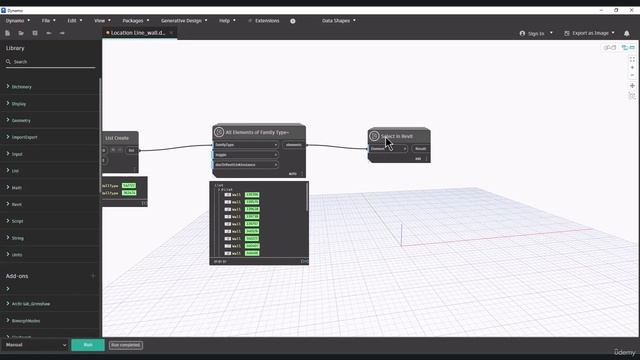Click the pan mode cross icon
640x360 pixels.
point(632,86)
